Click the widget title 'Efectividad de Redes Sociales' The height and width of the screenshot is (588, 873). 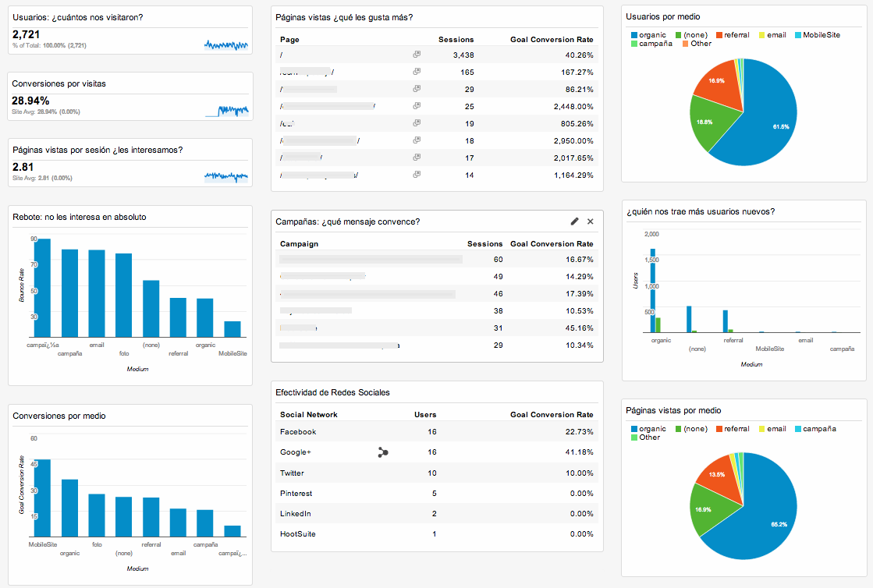333,392
